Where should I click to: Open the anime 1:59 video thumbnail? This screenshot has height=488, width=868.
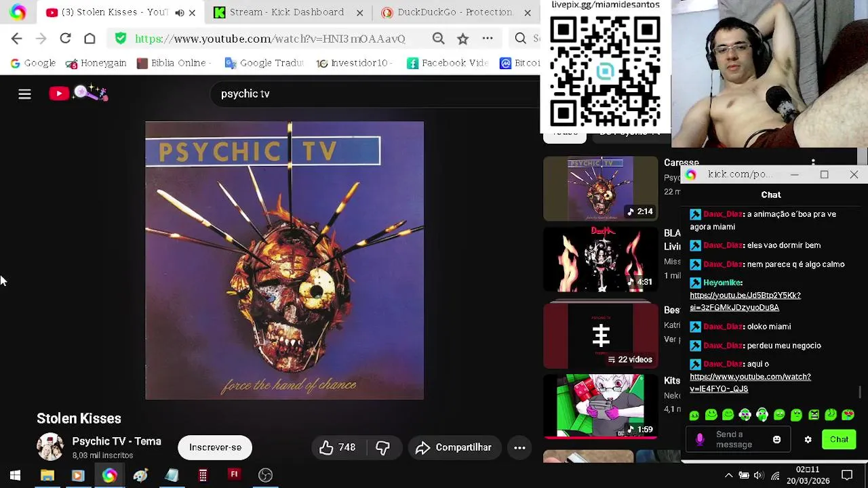(600, 406)
